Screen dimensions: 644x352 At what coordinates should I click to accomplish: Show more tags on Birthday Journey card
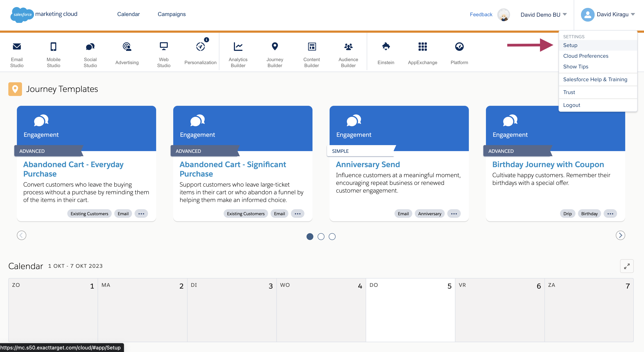(x=610, y=214)
